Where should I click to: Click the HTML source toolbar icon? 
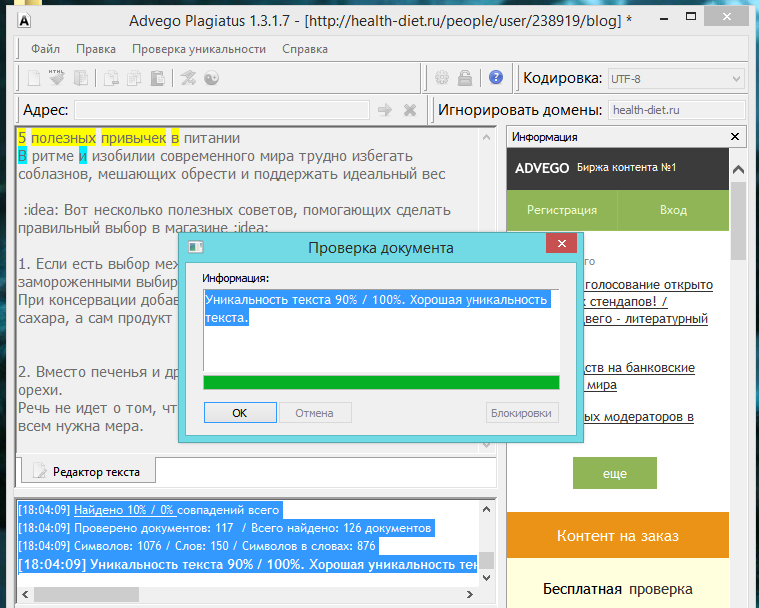pyautogui.click(x=57, y=78)
